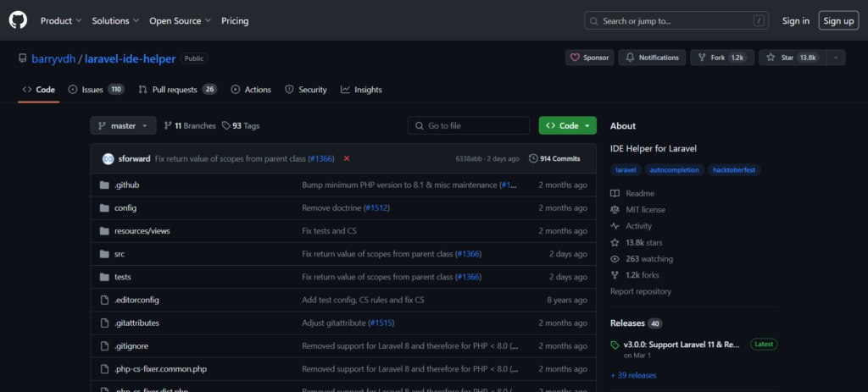Click the Sign up button

(838, 20)
